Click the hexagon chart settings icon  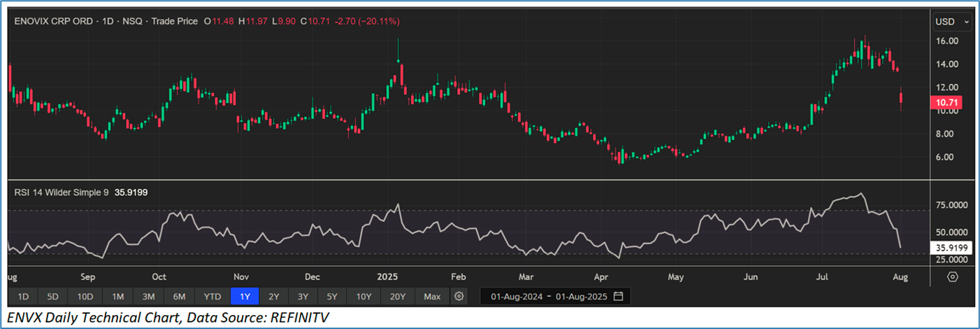[952, 276]
